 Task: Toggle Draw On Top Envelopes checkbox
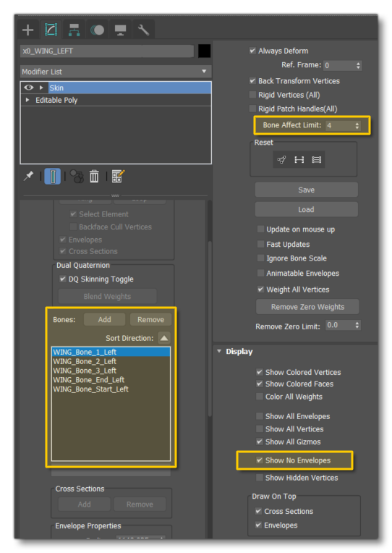click(258, 525)
